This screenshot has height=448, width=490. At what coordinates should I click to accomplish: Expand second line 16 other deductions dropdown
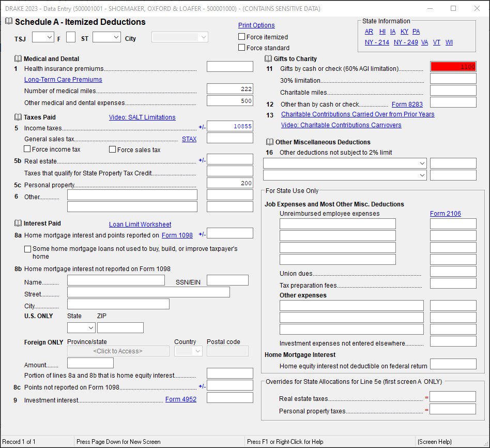(345, 175)
